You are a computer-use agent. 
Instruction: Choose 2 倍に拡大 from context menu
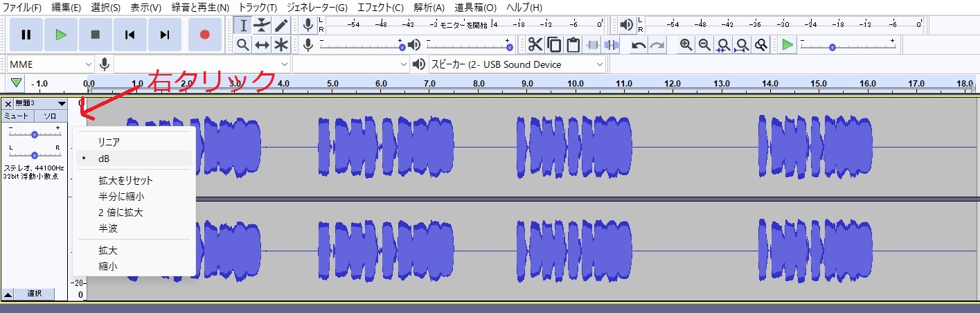point(121,213)
